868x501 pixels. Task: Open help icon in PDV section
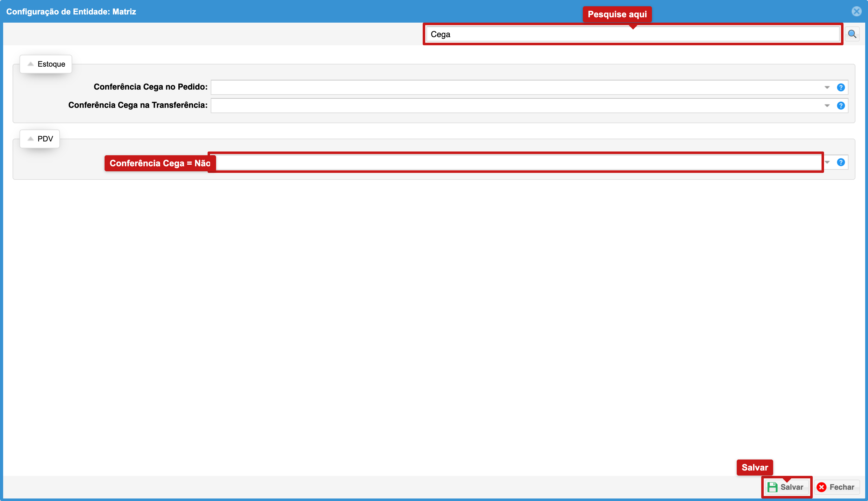pyautogui.click(x=840, y=162)
